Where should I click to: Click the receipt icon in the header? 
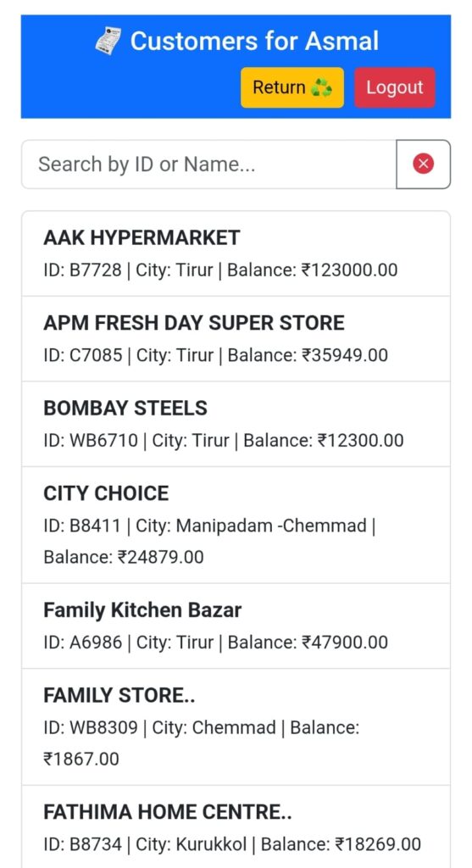[x=108, y=41]
